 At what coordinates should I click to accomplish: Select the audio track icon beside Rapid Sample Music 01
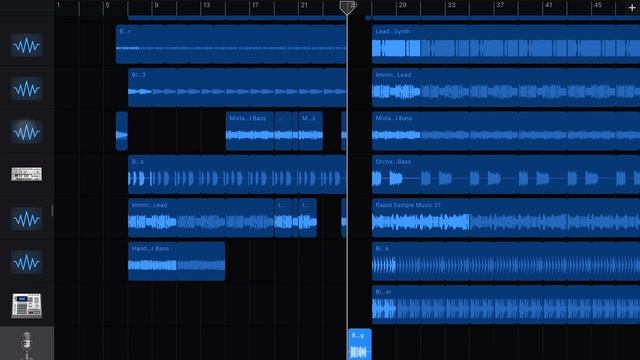[x=27, y=218]
